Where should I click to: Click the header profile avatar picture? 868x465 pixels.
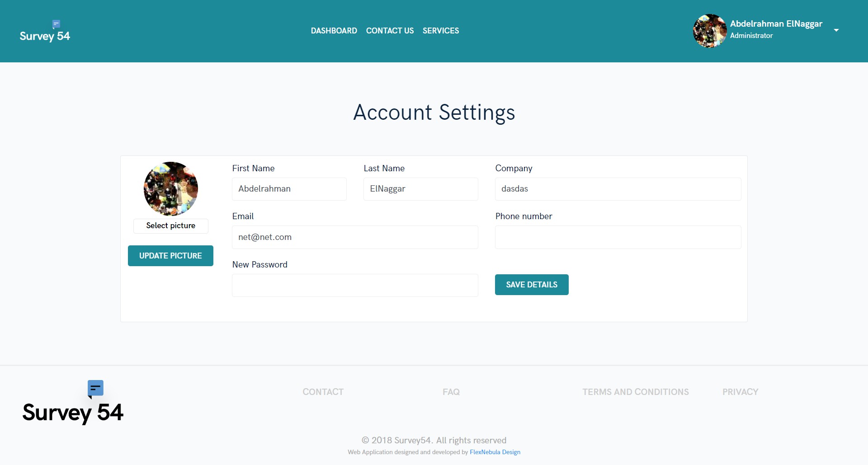coord(710,31)
